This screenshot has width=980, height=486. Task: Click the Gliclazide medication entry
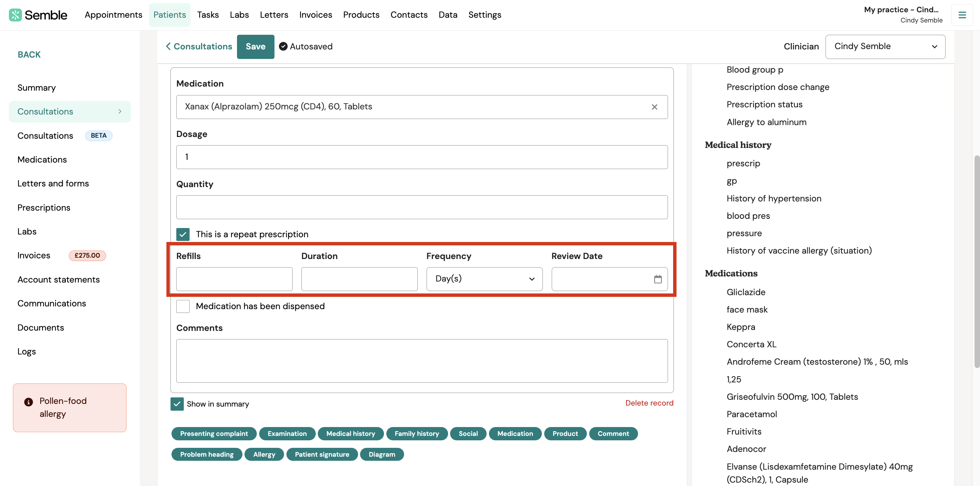click(746, 292)
